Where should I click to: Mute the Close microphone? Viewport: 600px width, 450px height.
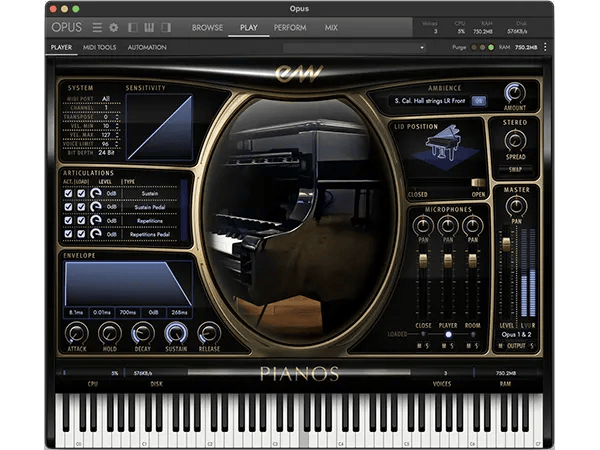419,346
